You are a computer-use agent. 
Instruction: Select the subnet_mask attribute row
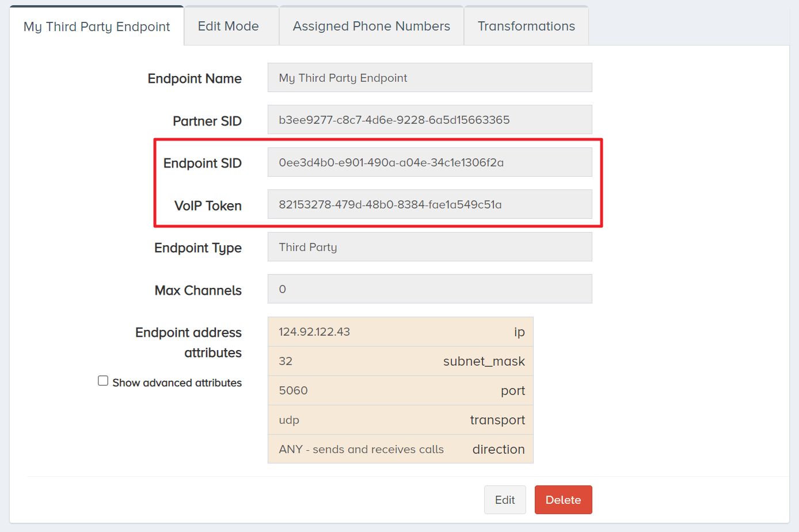[x=401, y=361]
